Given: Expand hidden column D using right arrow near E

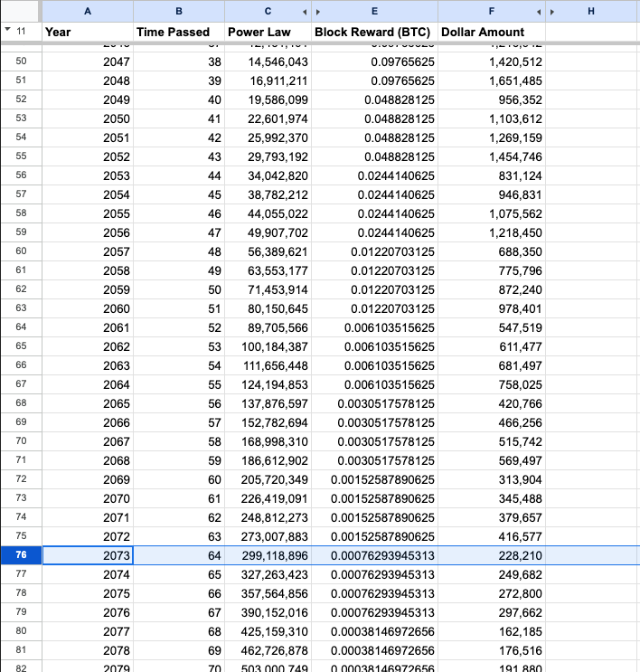Looking at the screenshot, I should (318, 12).
